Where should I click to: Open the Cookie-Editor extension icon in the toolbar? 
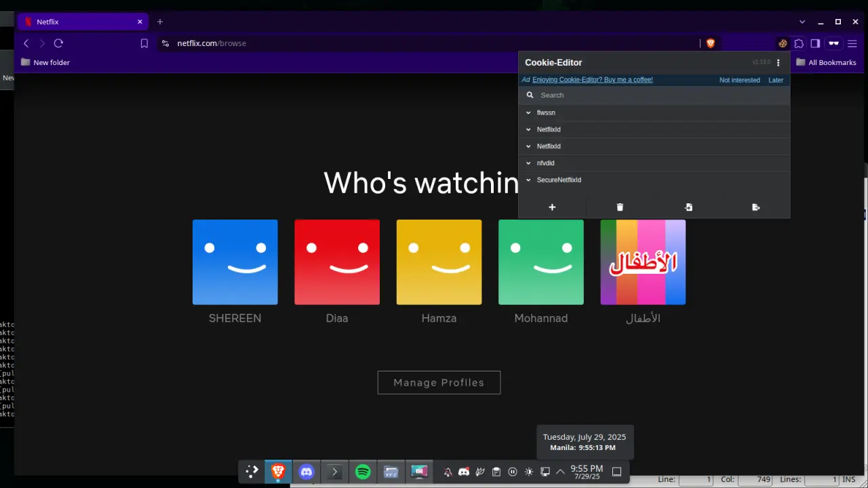click(783, 43)
